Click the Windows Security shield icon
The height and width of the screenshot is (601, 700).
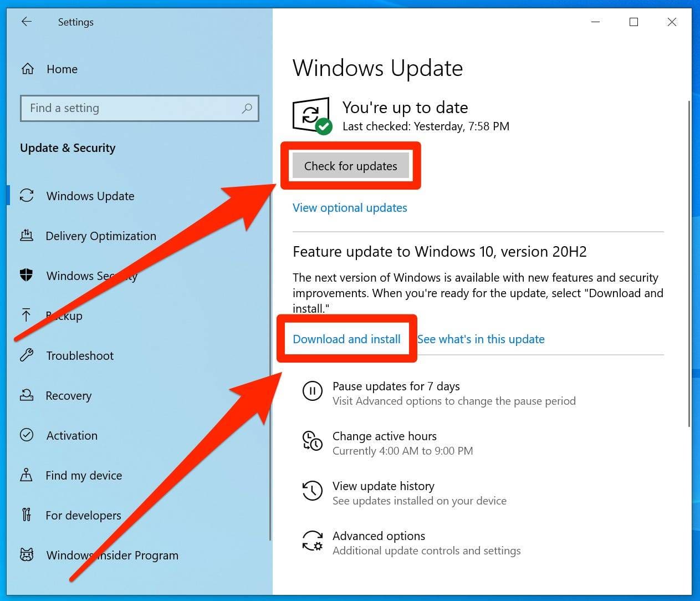click(26, 275)
